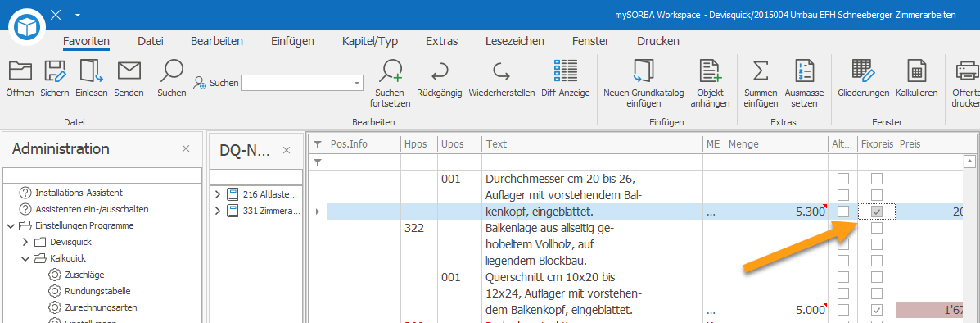Toggle Alt checkbox in row with 5.000

843,310
